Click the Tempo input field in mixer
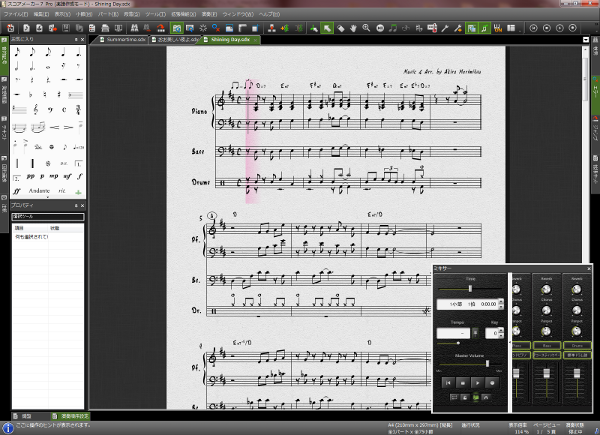This screenshot has width=600, height=435. click(x=454, y=333)
